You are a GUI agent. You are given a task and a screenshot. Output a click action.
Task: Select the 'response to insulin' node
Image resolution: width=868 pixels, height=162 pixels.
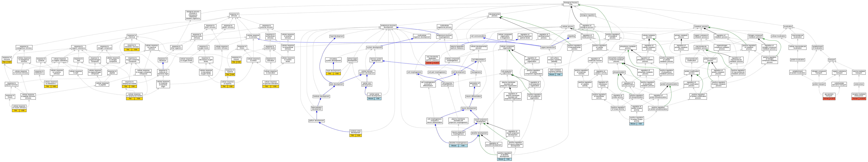[x=10, y=97]
